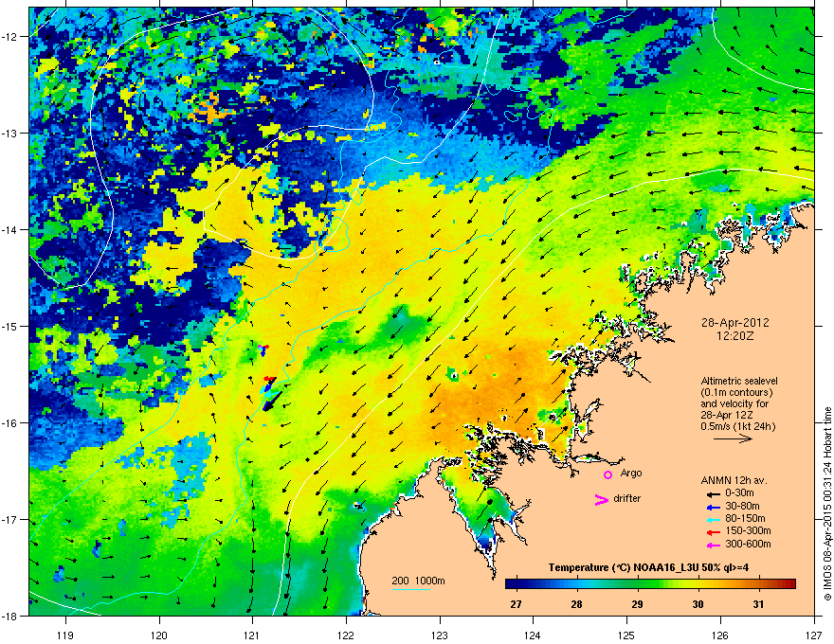Click the '0-30m' depth label

coord(740,493)
